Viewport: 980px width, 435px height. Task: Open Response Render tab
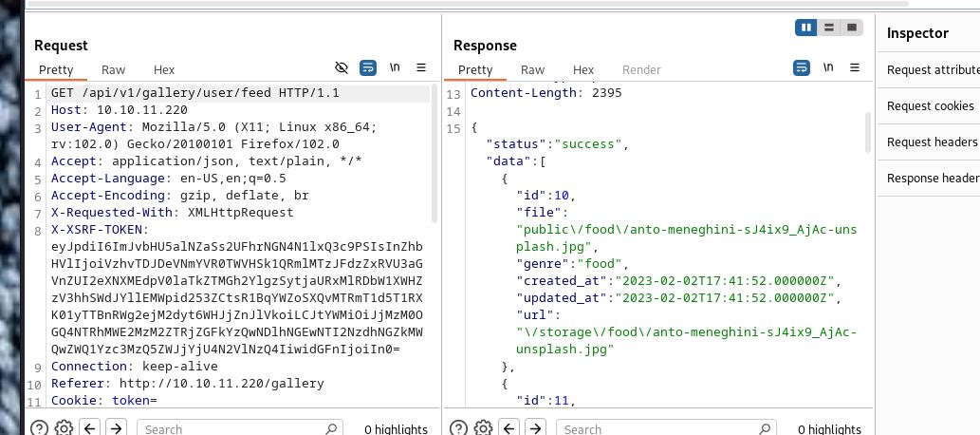(x=641, y=70)
